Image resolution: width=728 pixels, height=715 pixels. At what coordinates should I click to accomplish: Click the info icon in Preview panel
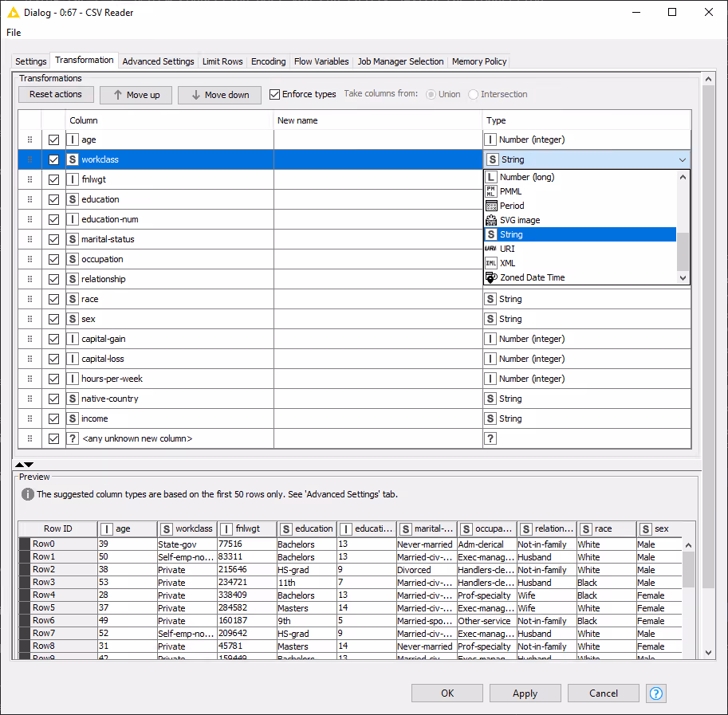click(x=27, y=494)
